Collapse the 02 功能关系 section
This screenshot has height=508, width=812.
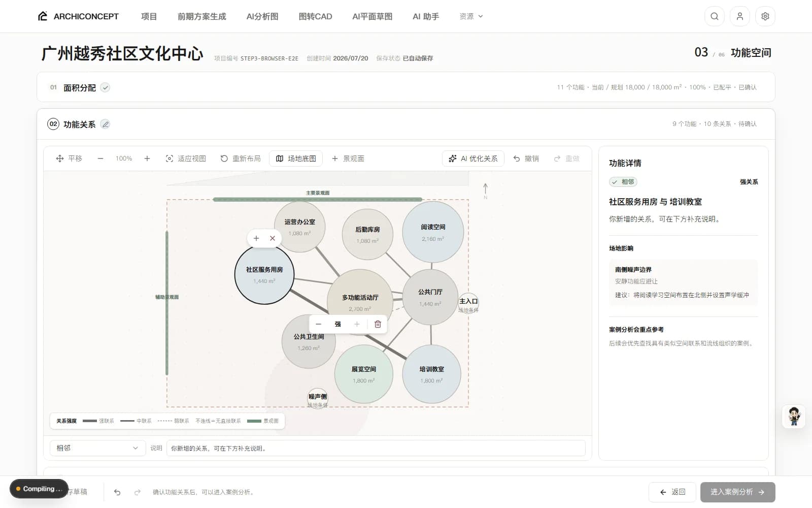(406, 124)
